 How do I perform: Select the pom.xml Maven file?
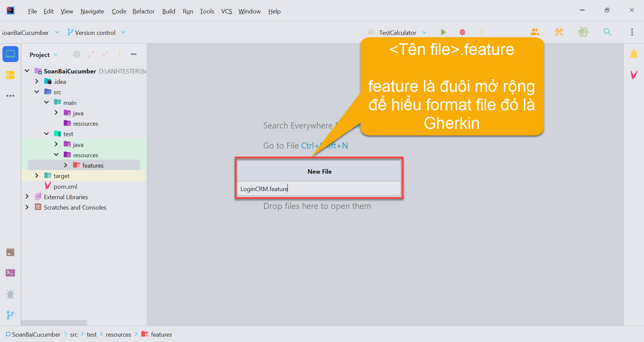65,186
